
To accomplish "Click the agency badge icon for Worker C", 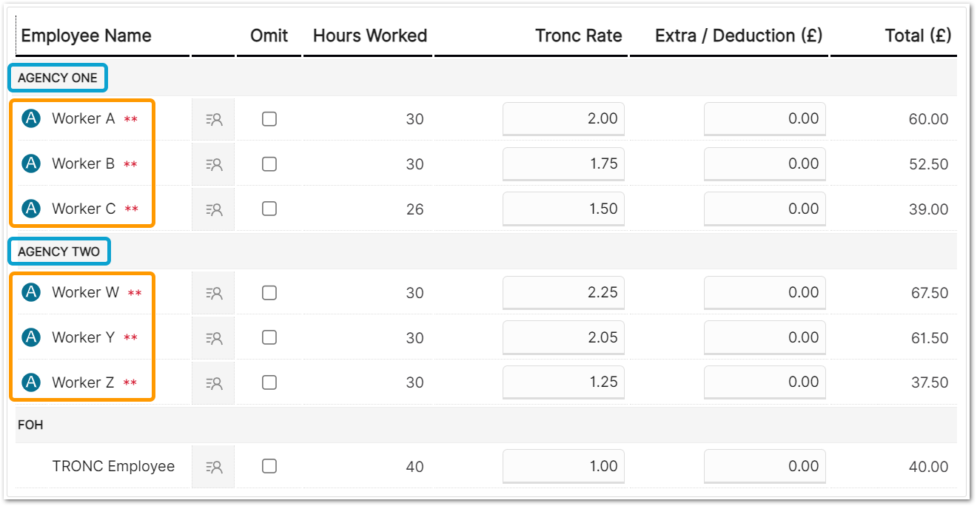I will 31,209.
